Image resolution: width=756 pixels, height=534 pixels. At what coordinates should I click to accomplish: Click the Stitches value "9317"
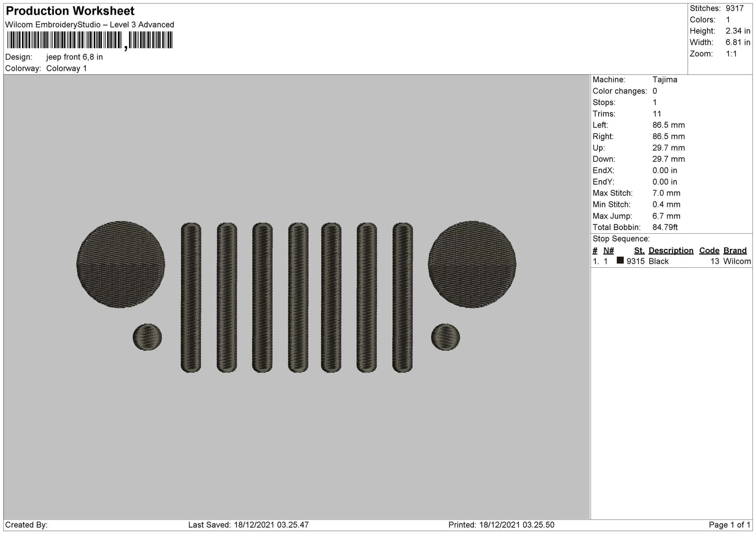[x=735, y=8]
